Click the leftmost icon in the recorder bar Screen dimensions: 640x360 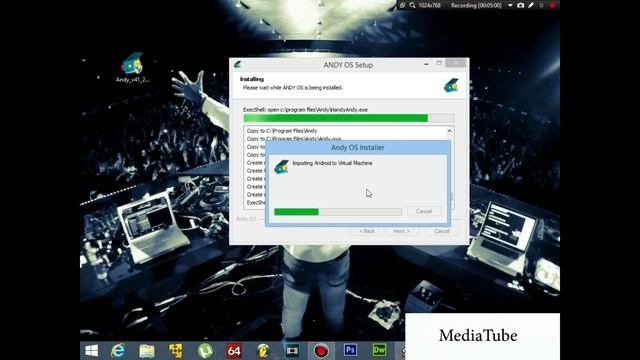402,5
